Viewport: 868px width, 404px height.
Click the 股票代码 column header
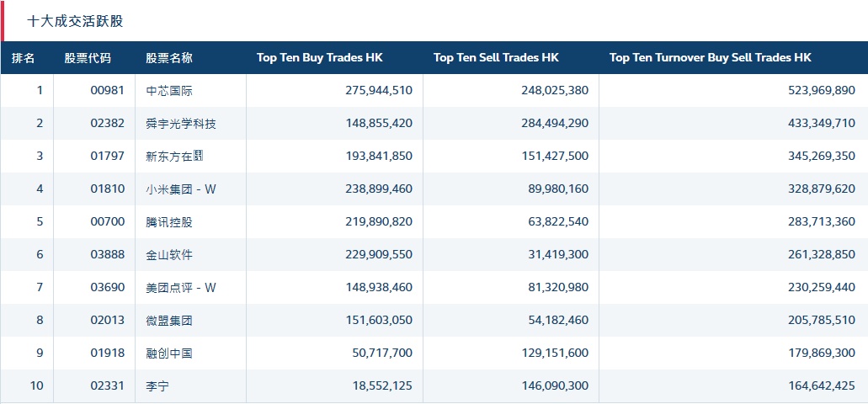click(x=88, y=58)
